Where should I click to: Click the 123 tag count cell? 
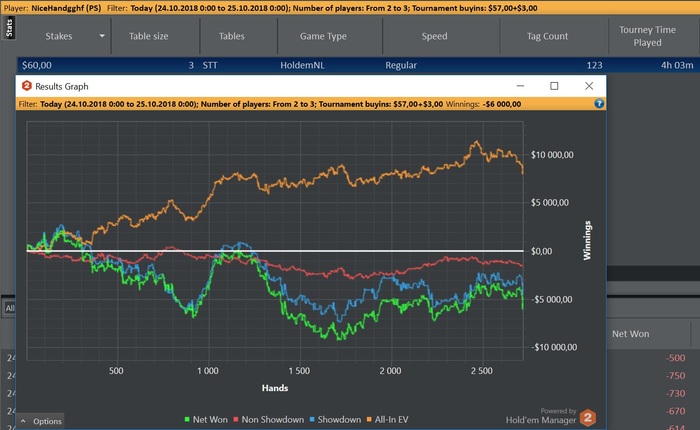pos(594,65)
